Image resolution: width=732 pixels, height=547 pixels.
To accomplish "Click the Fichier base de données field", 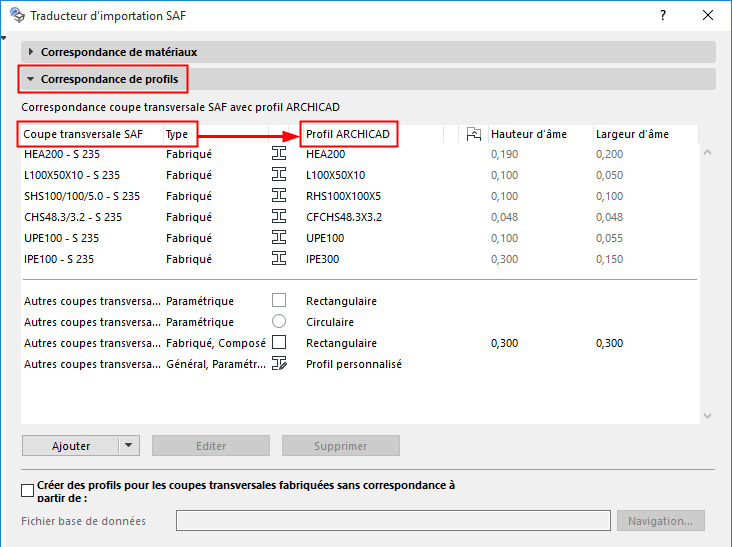I will [x=393, y=520].
